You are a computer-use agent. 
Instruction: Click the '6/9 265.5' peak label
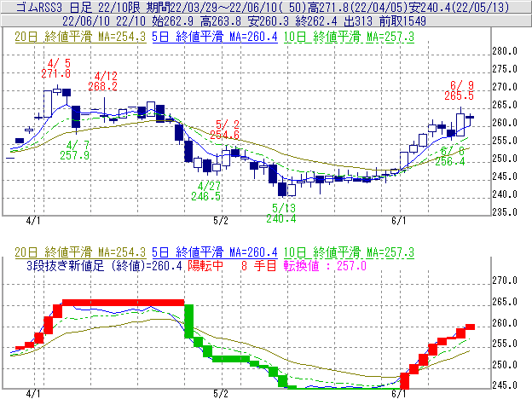pyautogui.click(x=459, y=90)
